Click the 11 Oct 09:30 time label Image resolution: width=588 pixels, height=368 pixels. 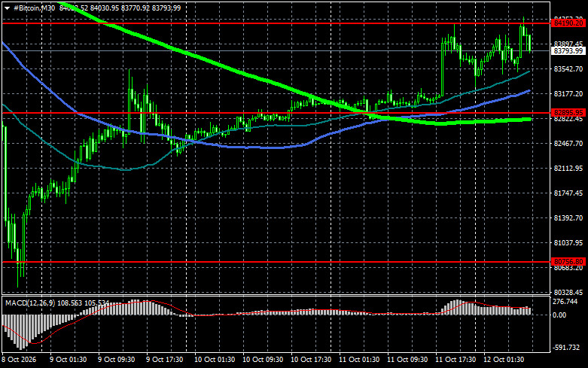click(407, 360)
